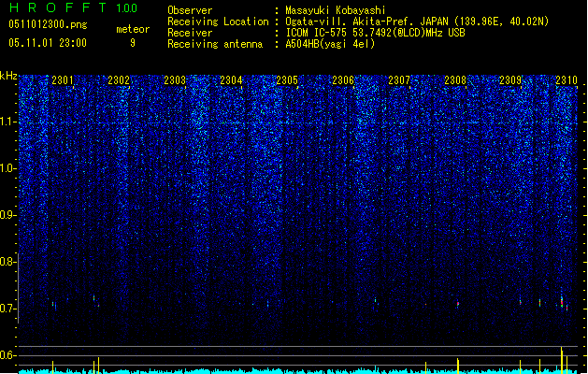Screen dimensions: 588x374
Task: Click the 0.6 kHz frequency label
Action: pos(8,355)
